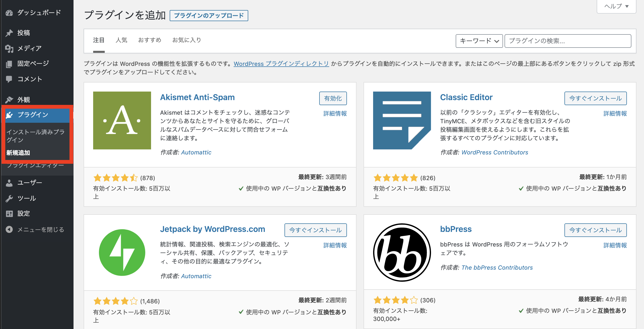The image size is (644, 329).
Task: Switch to the おすすめ tab
Action: [150, 40]
